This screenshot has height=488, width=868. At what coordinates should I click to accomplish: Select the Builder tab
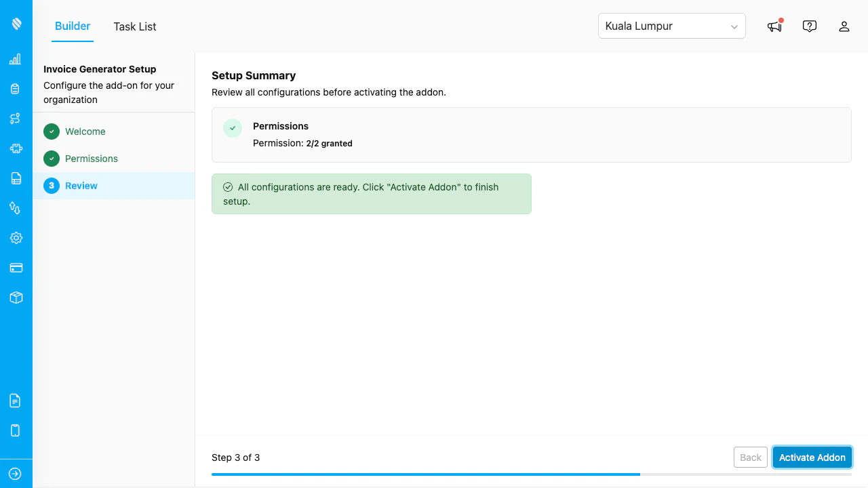coord(72,26)
